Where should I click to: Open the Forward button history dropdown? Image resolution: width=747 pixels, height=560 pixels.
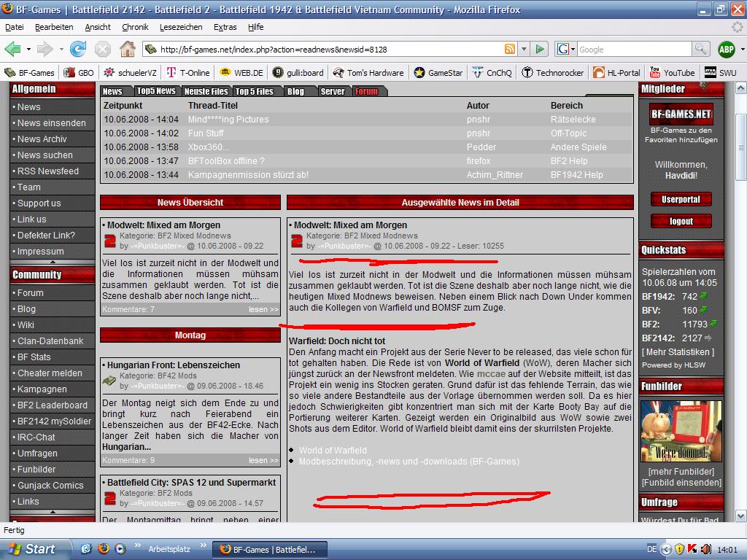point(61,49)
